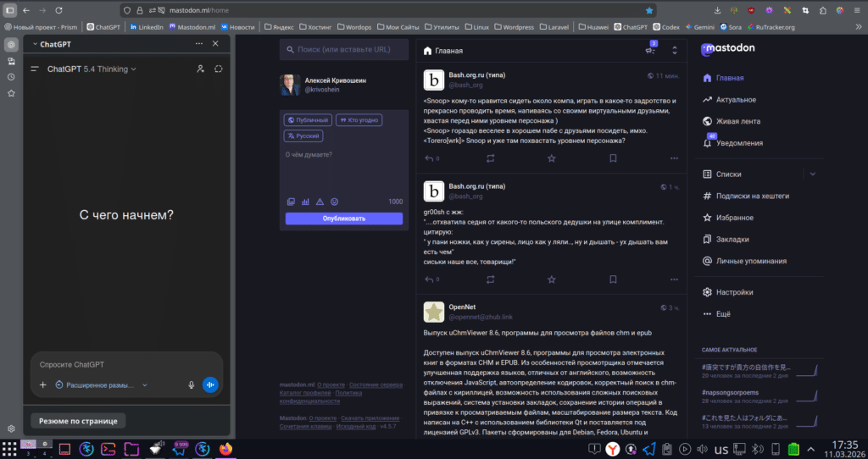
Task: Open Алексей Кривошеин profile avatar
Action: (x=290, y=85)
